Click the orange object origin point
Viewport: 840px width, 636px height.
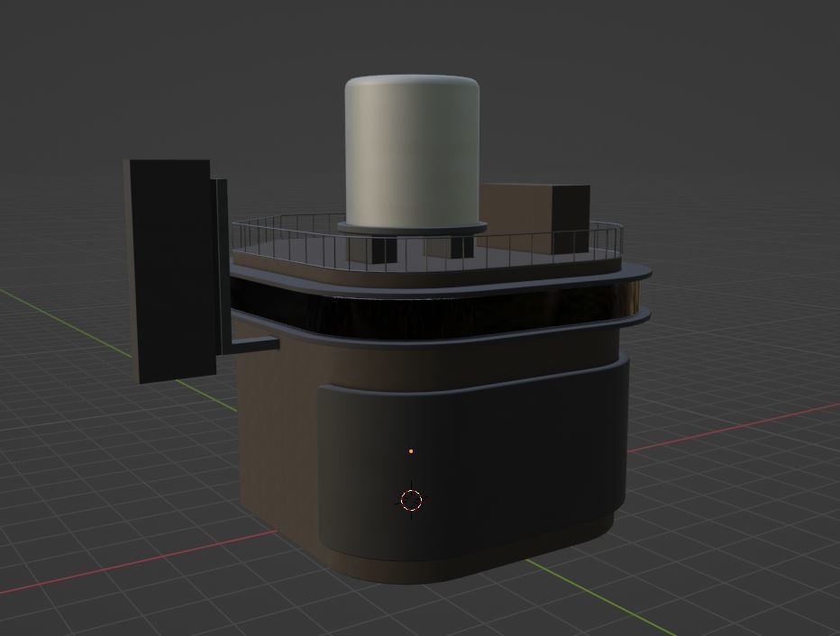[x=411, y=450]
